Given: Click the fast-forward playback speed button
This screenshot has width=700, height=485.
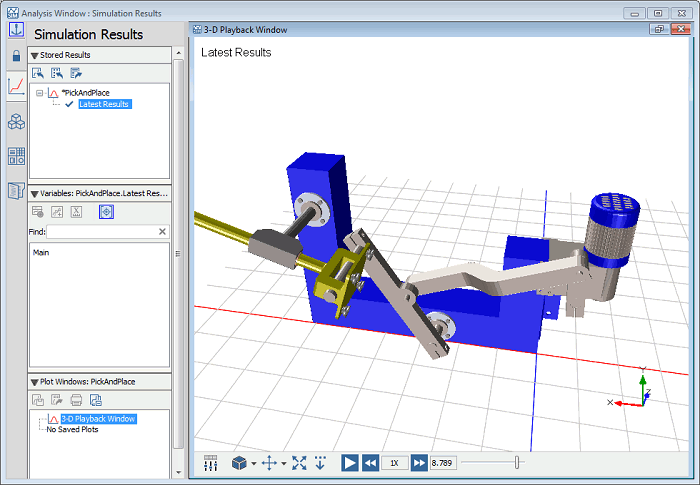Looking at the screenshot, I should coord(419,463).
